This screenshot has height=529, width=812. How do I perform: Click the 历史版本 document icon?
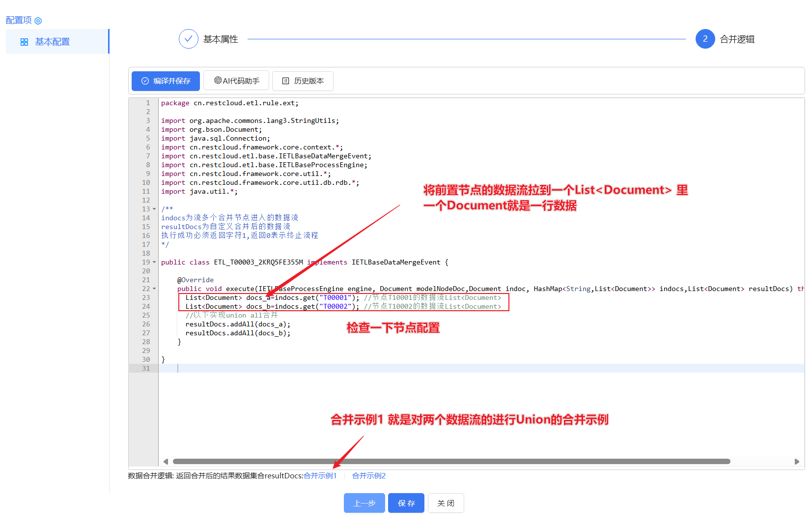pos(285,81)
